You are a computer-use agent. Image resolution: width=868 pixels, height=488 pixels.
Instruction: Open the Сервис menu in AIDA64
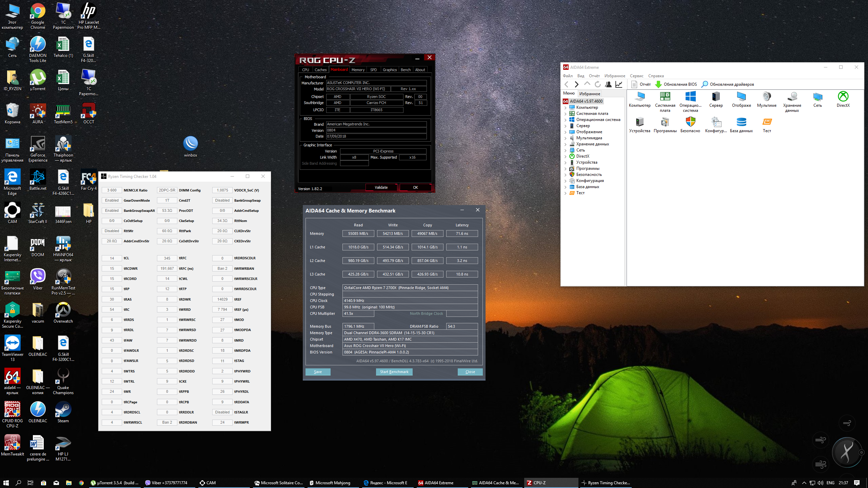[636, 76]
